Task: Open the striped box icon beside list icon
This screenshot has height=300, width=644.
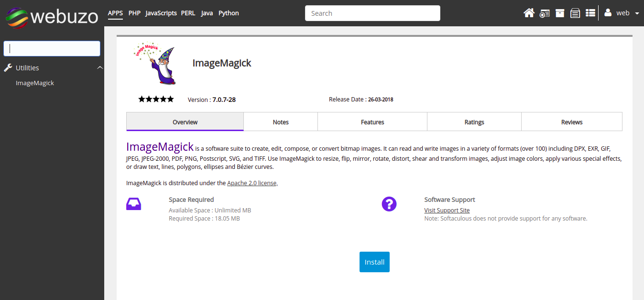Action: [575, 13]
